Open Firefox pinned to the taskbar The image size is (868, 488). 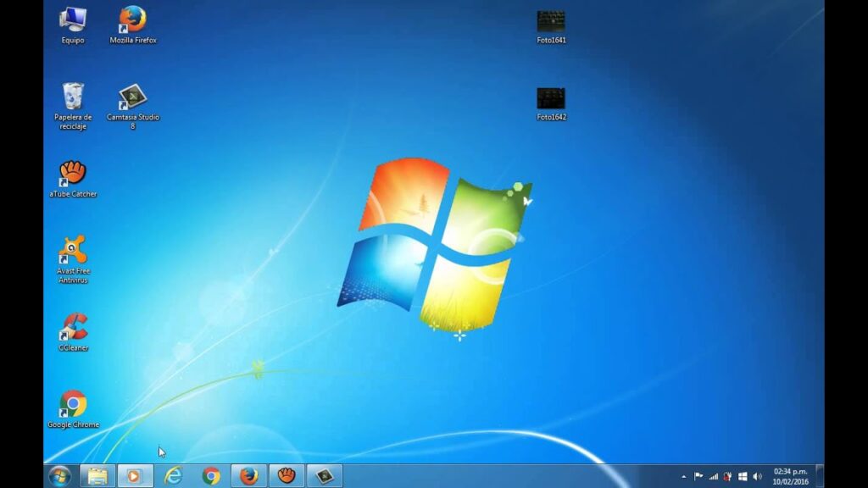tap(247, 477)
